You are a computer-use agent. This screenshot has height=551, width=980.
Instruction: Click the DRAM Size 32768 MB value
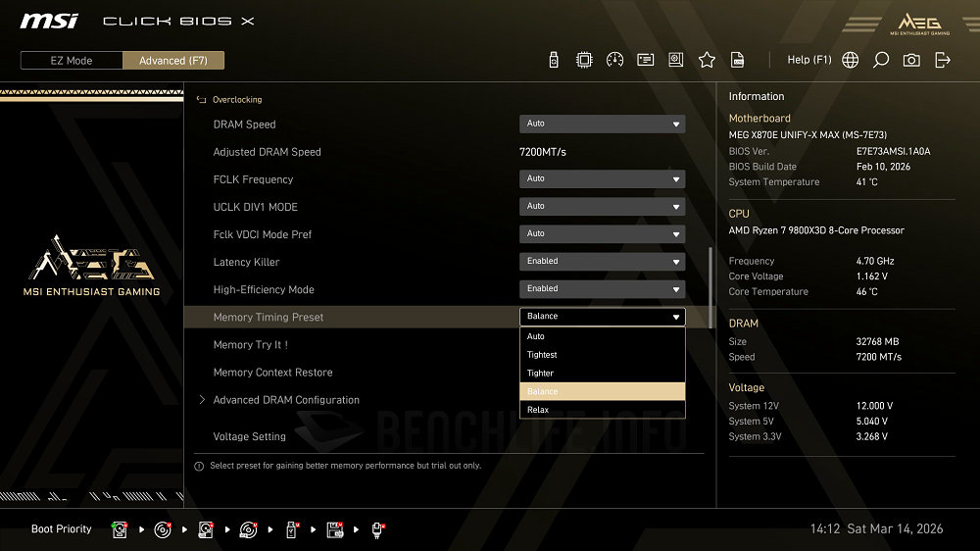pyautogui.click(x=877, y=341)
